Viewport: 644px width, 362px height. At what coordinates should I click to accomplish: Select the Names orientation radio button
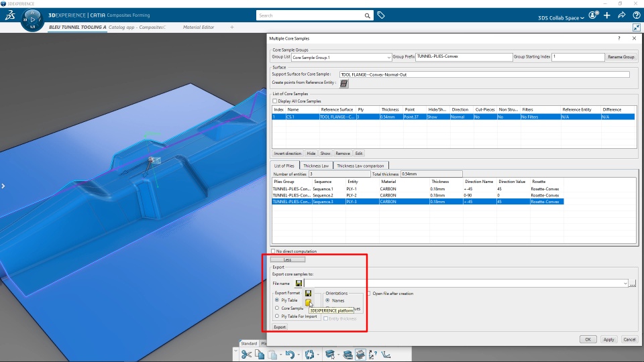click(328, 300)
